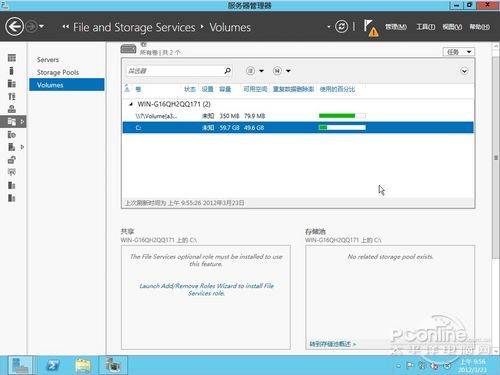The height and width of the screenshot is (375, 500).
Task: Click Launch Add/Remove Roles Wizard link
Action: [x=206, y=289]
